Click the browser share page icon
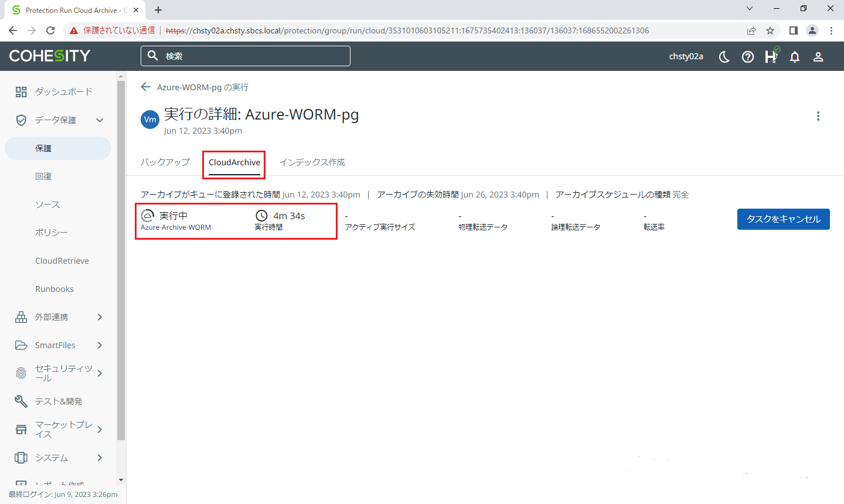Viewport: 844px width, 504px height. (x=751, y=30)
